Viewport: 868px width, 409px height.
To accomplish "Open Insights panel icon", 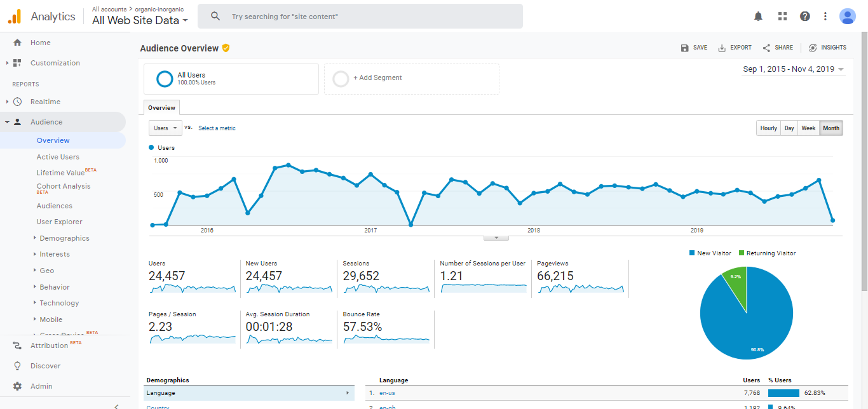I will 813,48.
